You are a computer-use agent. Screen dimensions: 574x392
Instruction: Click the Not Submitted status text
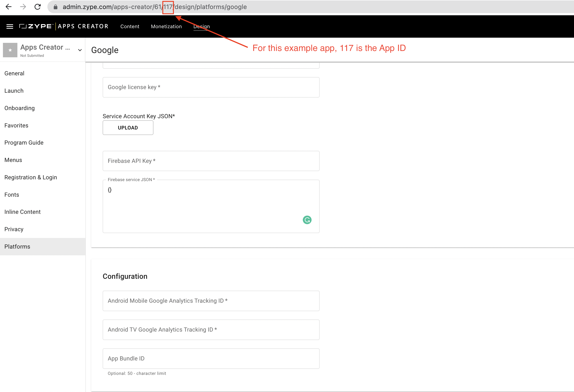pos(32,56)
